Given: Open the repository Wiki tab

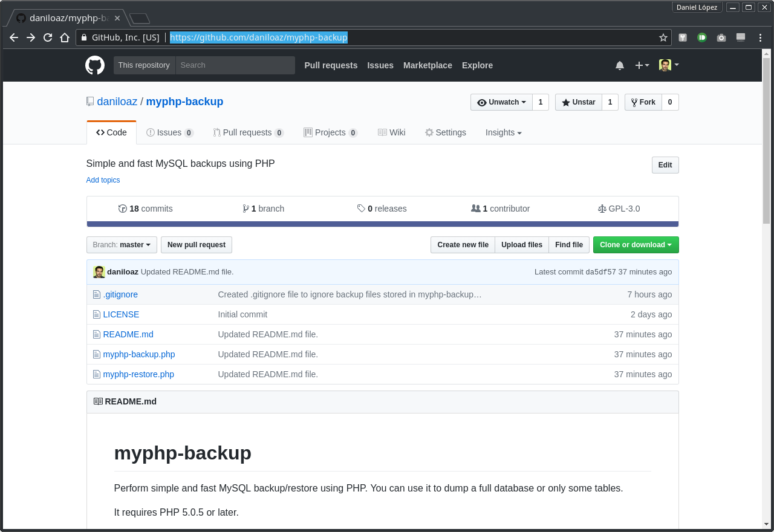Looking at the screenshot, I should pos(391,132).
